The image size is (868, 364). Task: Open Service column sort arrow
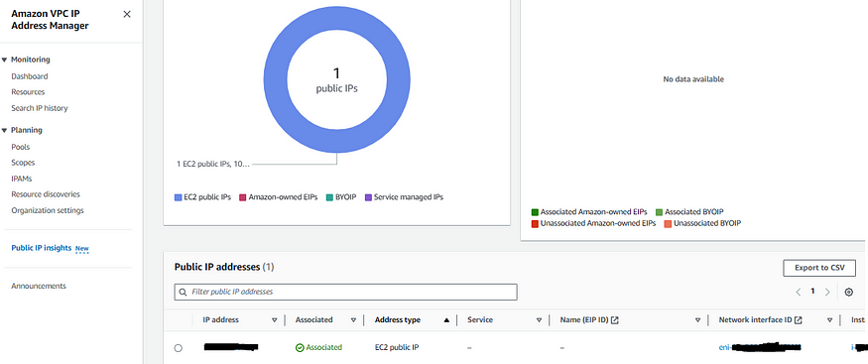539,320
